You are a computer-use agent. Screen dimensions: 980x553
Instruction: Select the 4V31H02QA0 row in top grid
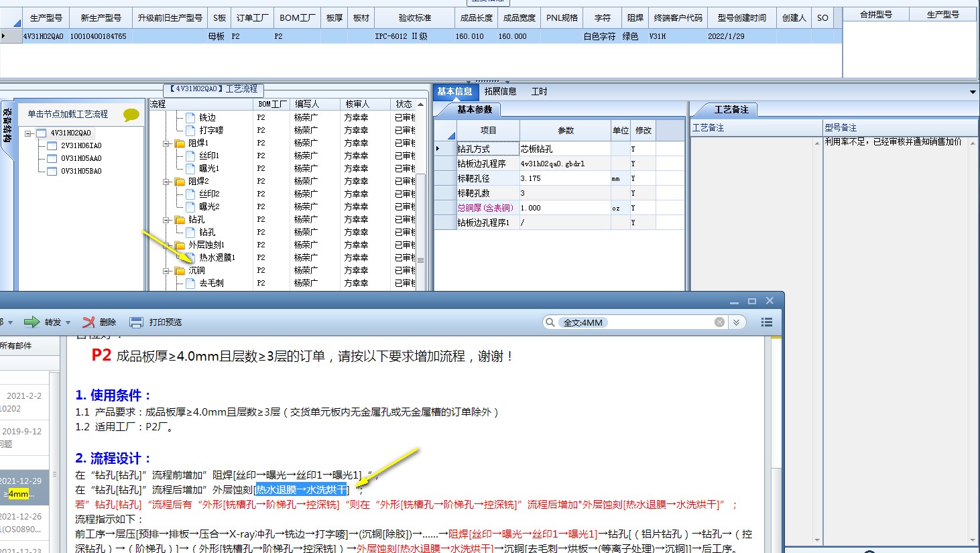[x=421, y=37]
